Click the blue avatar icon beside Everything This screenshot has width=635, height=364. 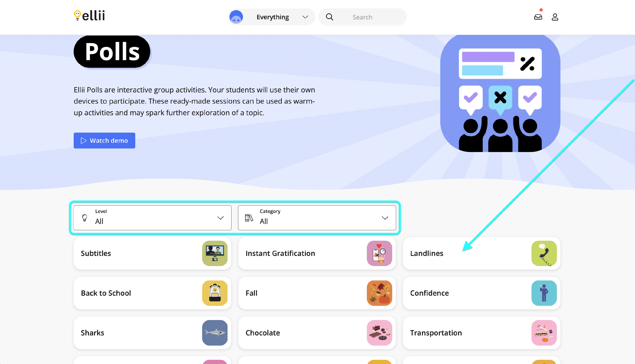click(x=236, y=17)
